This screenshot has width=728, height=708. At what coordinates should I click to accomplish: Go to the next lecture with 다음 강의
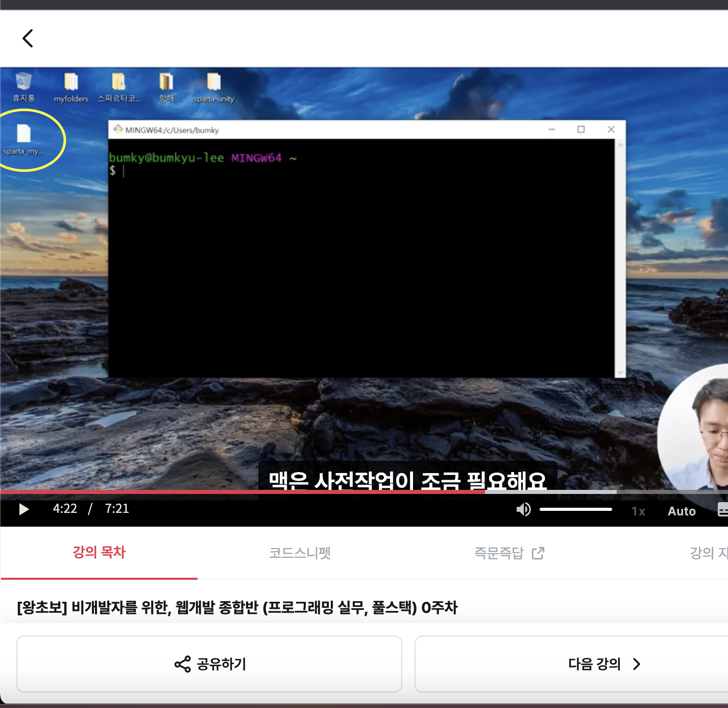572,664
